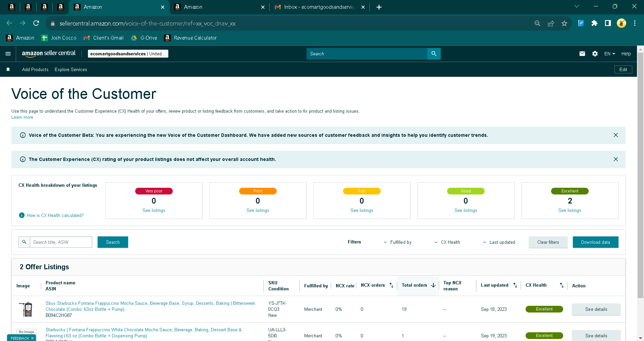Sort the table by NCX orders
This screenshot has height=341, width=644.
coord(391,285)
